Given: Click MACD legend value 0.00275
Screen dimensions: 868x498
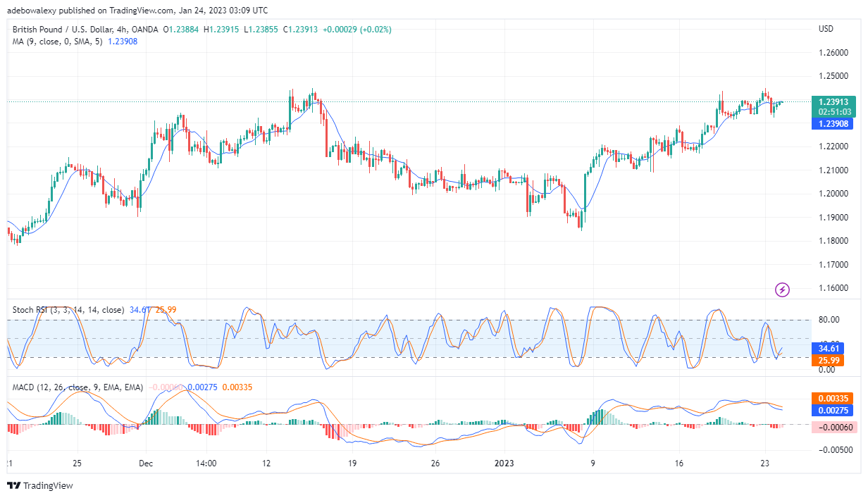Looking at the screenshot, I should (202, 387).
